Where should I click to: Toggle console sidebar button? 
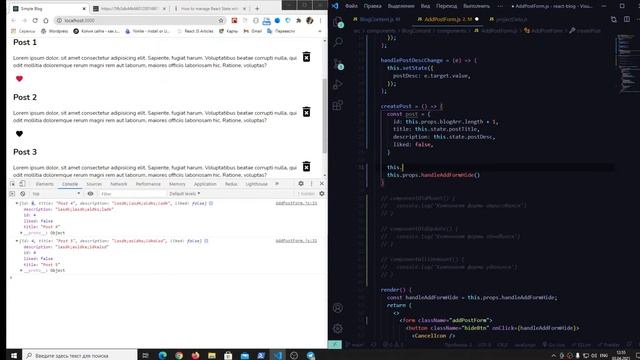pyautogui.click(x=12, y=193)
